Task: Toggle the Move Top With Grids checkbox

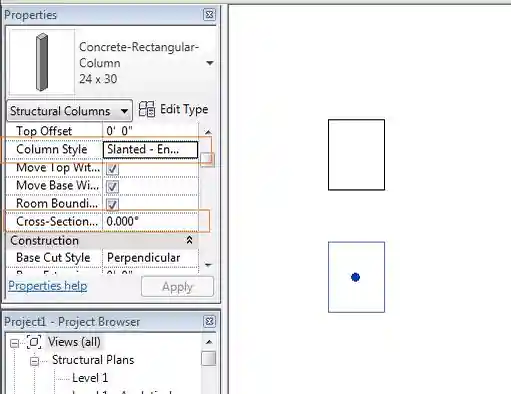Action: click(x=112, y=168)
